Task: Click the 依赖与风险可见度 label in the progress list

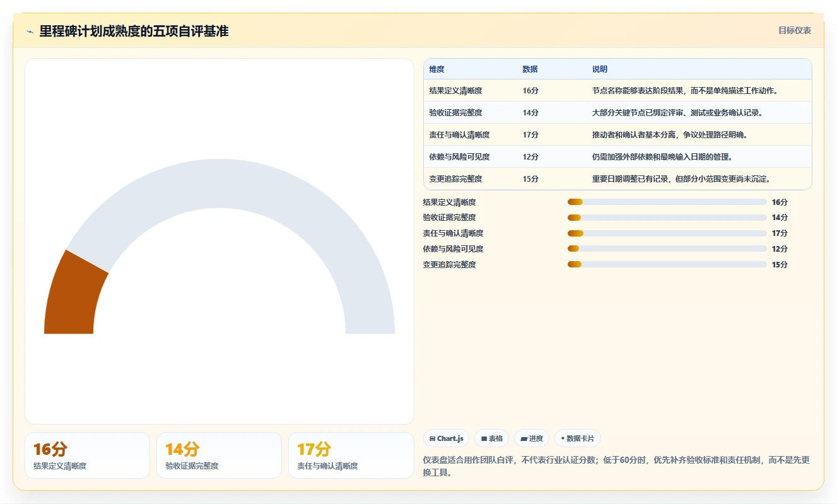Action: (x=453, y=249)
